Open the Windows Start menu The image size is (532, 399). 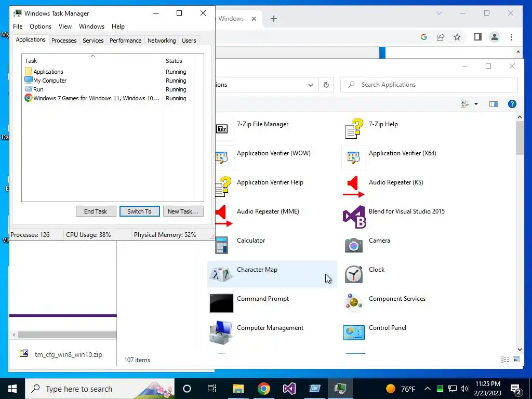[x=12, y=389]
